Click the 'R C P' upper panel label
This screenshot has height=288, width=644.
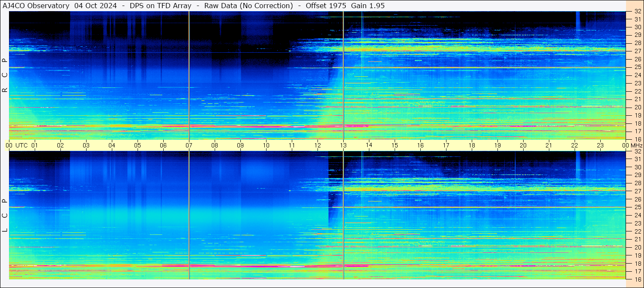click(x=5, y=75)
